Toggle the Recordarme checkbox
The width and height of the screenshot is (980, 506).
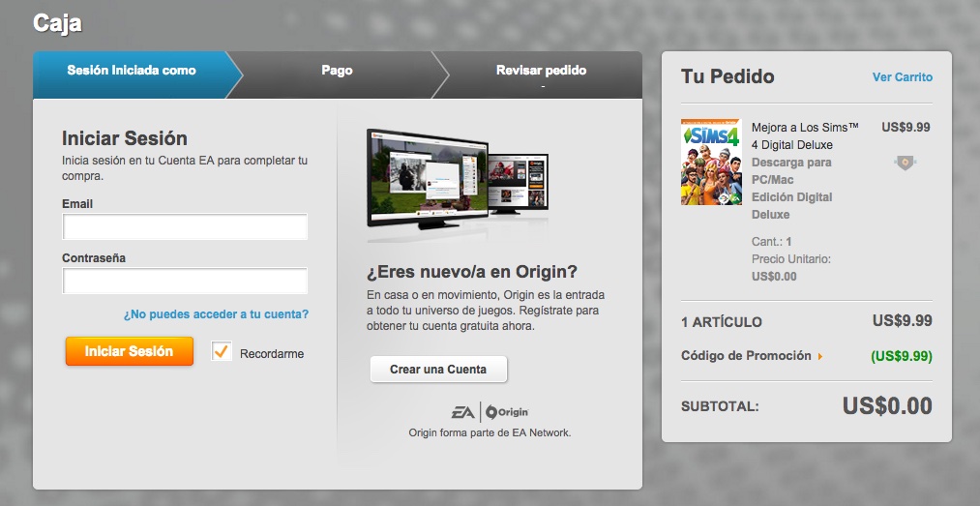point(222,352)
